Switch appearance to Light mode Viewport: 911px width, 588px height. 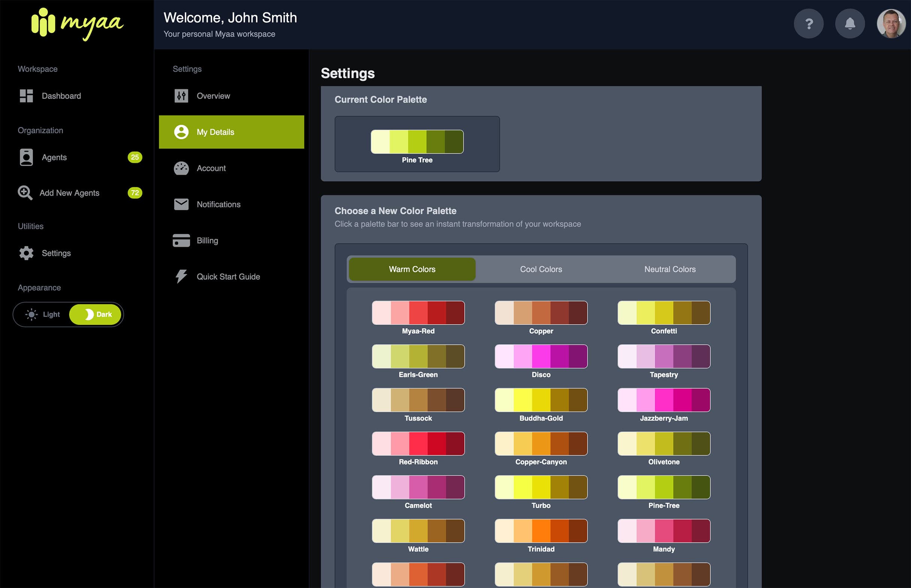[42, 314]
